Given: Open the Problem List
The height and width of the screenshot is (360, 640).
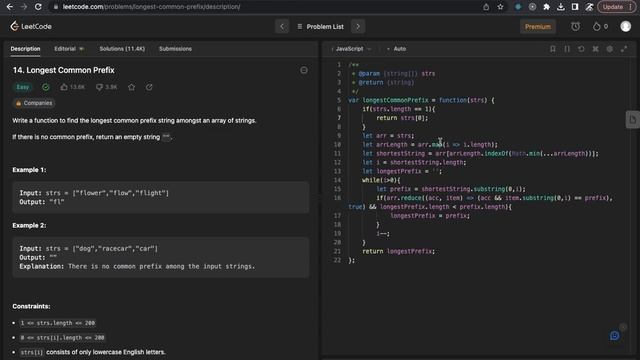Looking at the screenshot, I should [x=321, y=27].
